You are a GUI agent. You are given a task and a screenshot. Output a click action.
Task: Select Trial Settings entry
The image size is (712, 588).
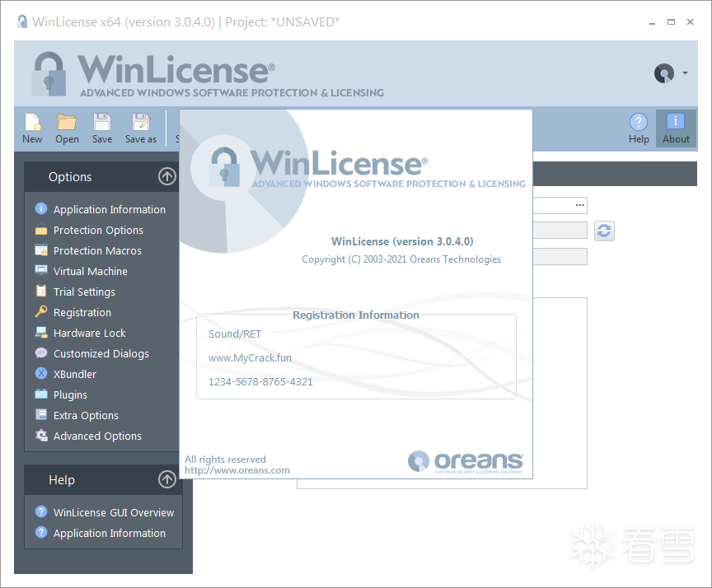(84, 292)
